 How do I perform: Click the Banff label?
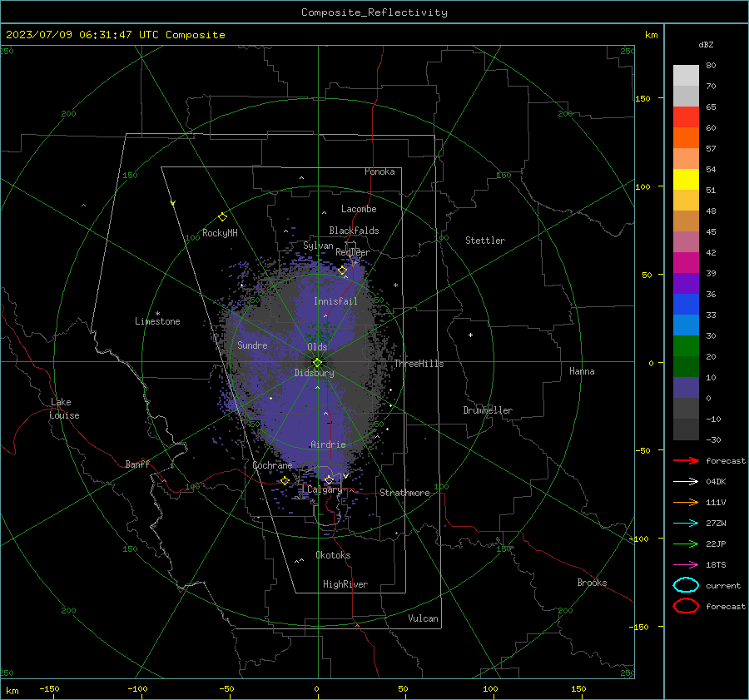click(x=137, y=464)
